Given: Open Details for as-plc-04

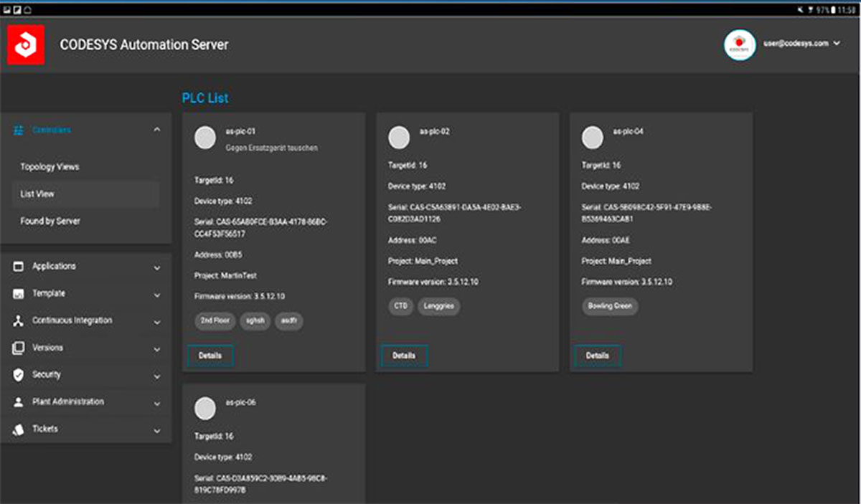Looking at the screenshot, I should (598, 356).
